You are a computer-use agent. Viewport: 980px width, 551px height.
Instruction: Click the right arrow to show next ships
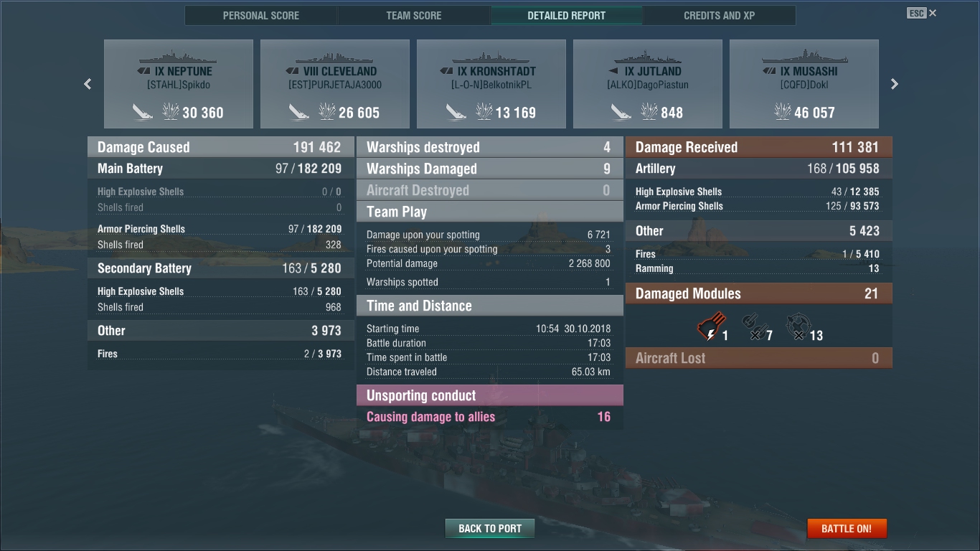[895, 84]
